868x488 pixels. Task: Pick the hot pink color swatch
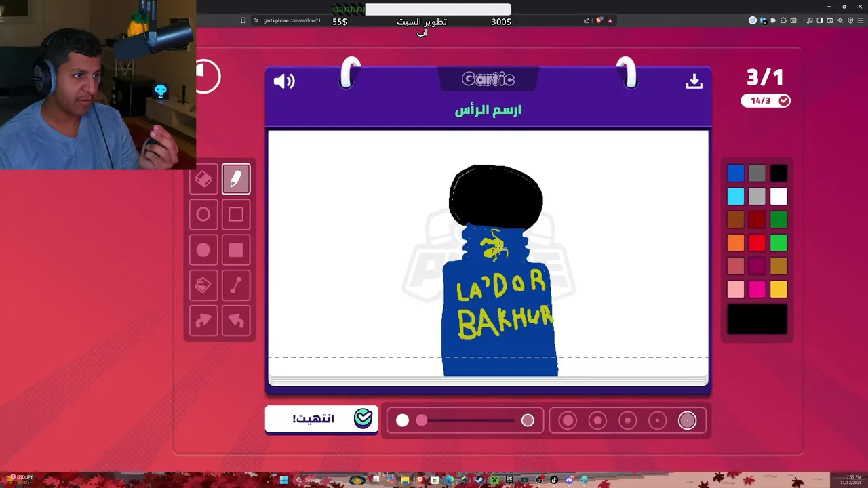pos(757,289)
